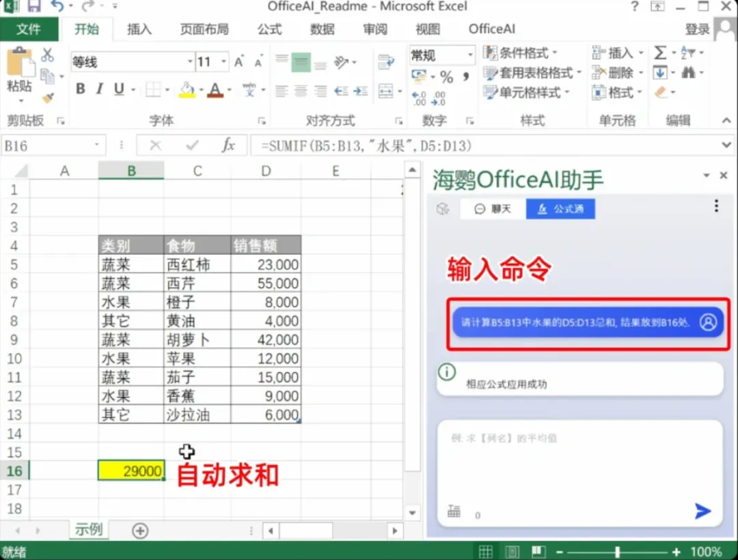Undo the last action

click(x=57, y=6)
